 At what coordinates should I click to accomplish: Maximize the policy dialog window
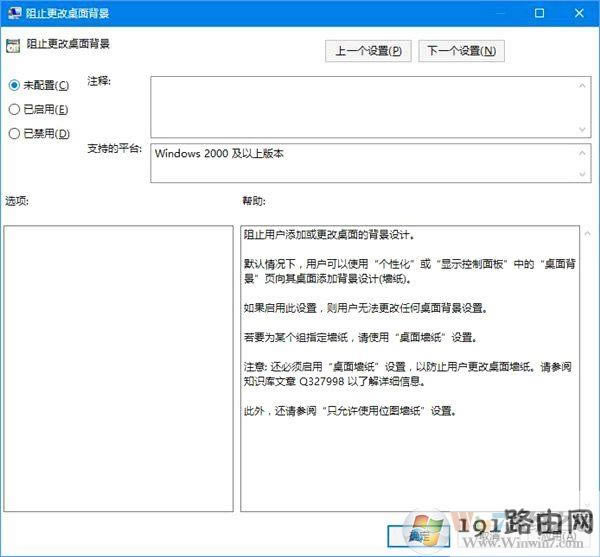click(539, 13)
